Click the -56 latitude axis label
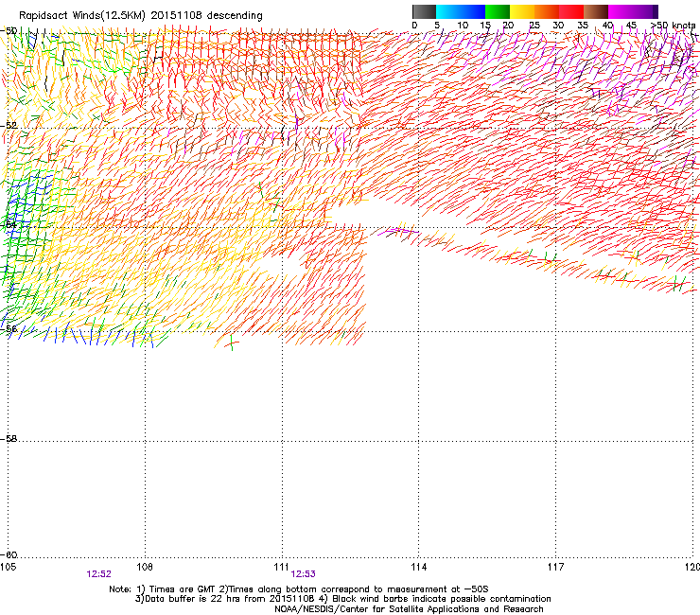Screen dimensions: 700x615 pyautogui.click(x=9, y=328)
